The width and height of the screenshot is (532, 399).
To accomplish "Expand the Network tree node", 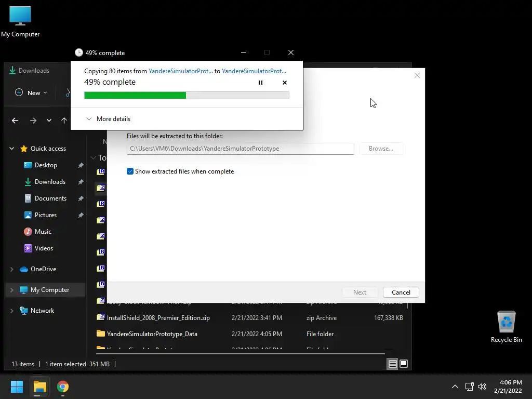I will click(12, 311).
